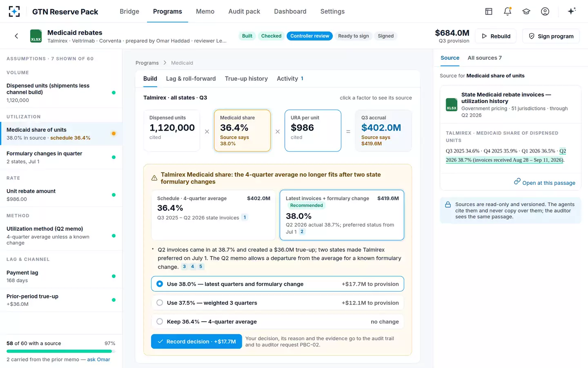Switch to Lag & roll-forward tab
Viewport: 588px width, 368px height.
(x=191, y=79)
